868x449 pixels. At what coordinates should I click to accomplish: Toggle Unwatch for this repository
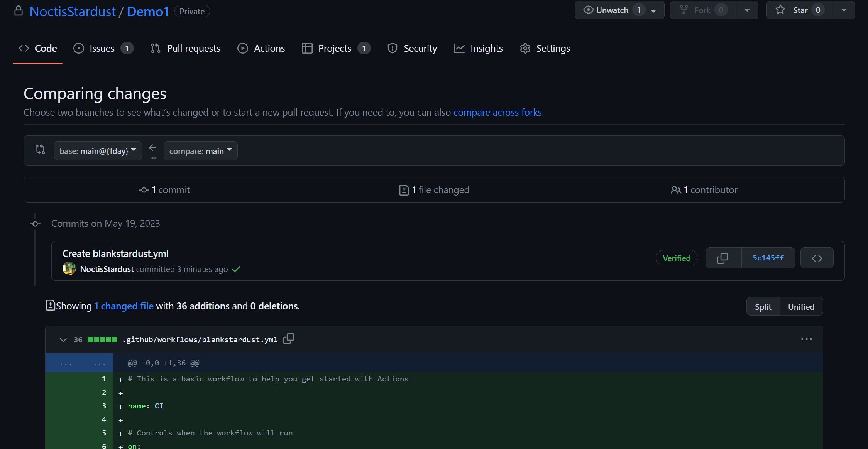pos(612,10)
